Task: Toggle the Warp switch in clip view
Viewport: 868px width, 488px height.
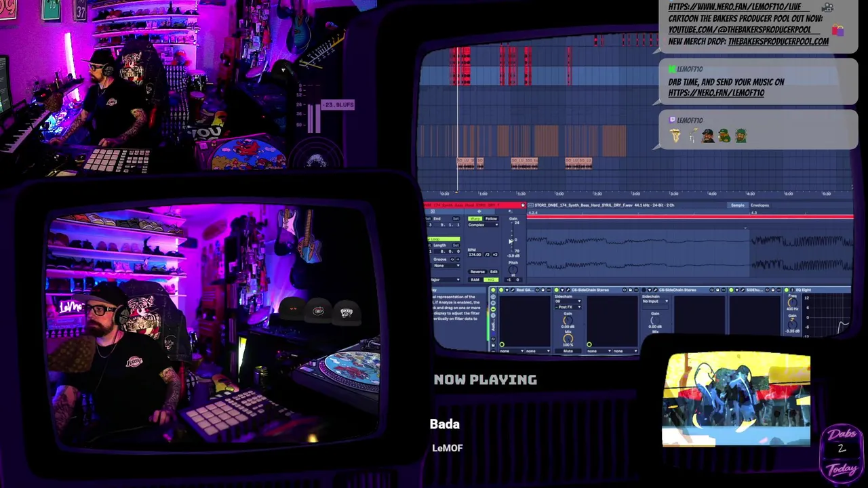Action: click(x=475, y=218)
